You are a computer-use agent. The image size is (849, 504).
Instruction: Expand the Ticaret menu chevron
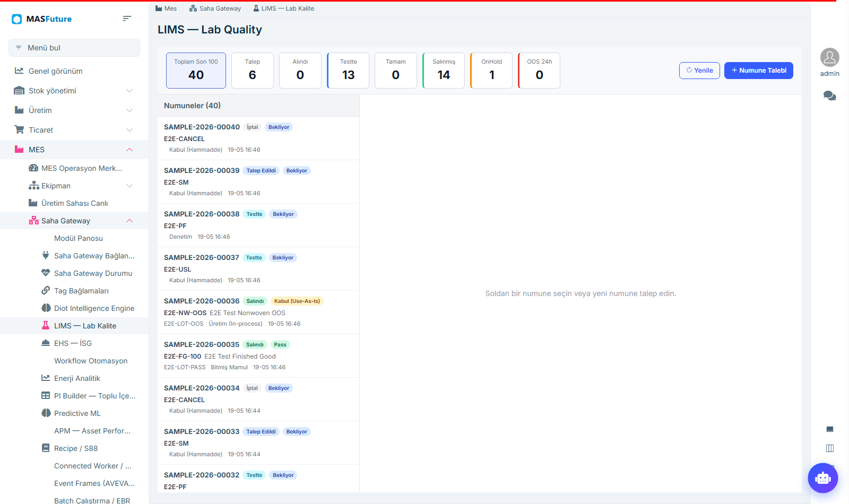click(129, 130)
